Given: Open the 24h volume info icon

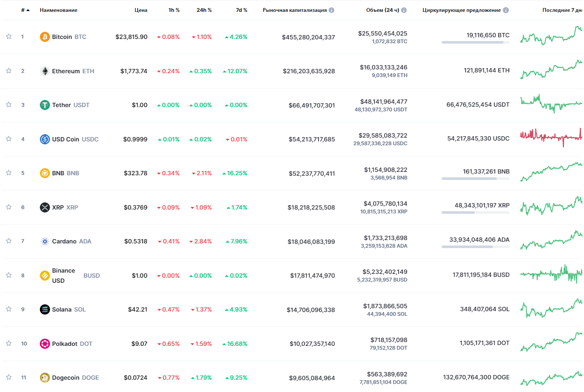Looking at the screenshot, I should coord(404,10).
